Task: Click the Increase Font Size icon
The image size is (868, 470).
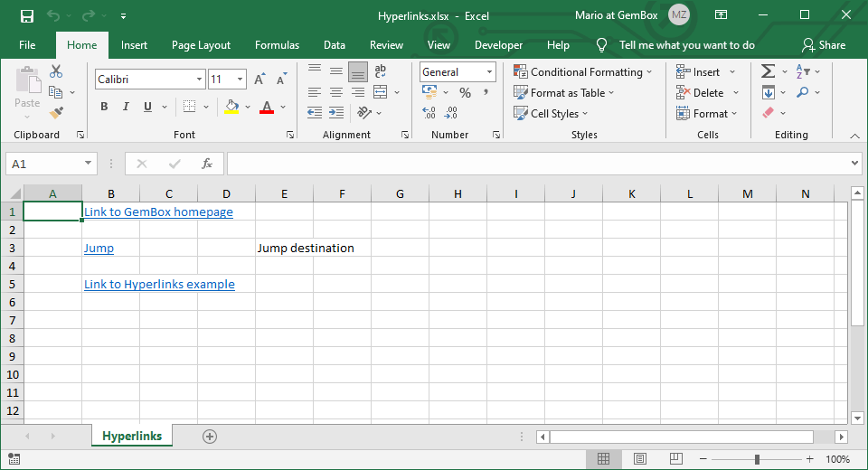Action: [x=260, y=80]
